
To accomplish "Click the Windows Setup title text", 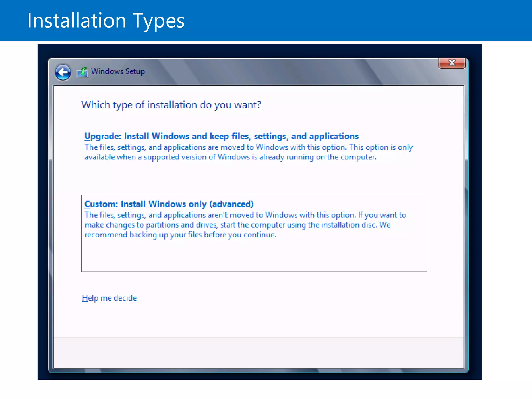I will click(118, 71).
